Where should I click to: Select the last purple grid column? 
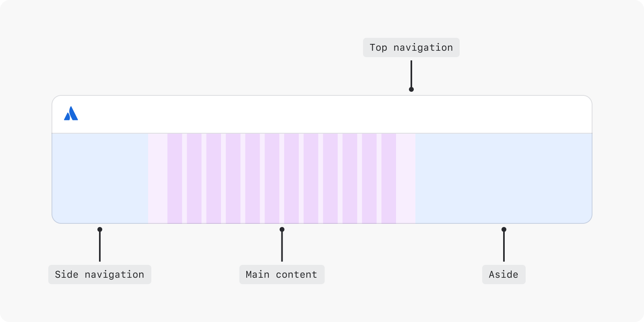coord(389,178)
